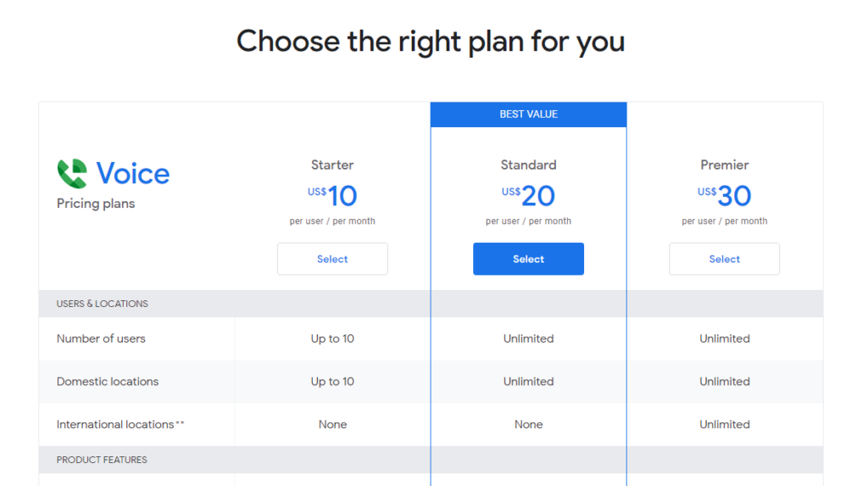Click the USERS & LOCATIONS section header

pyautogui.click(x=103, y=304)
